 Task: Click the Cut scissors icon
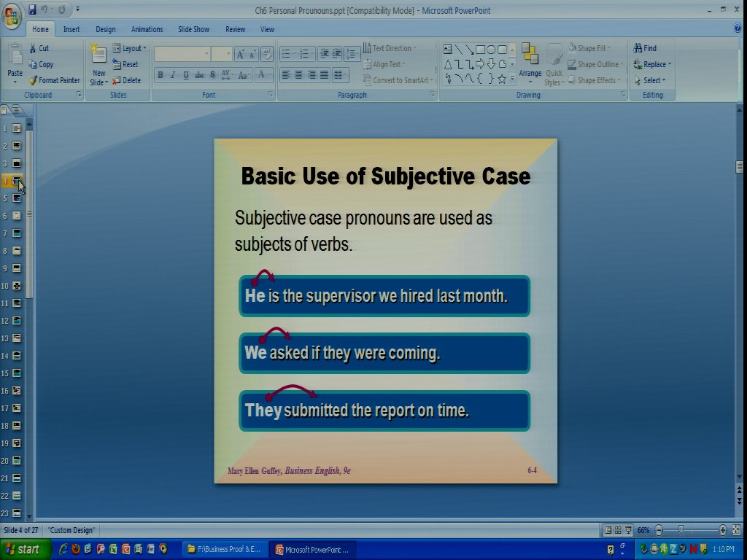(x=33, y=48)
